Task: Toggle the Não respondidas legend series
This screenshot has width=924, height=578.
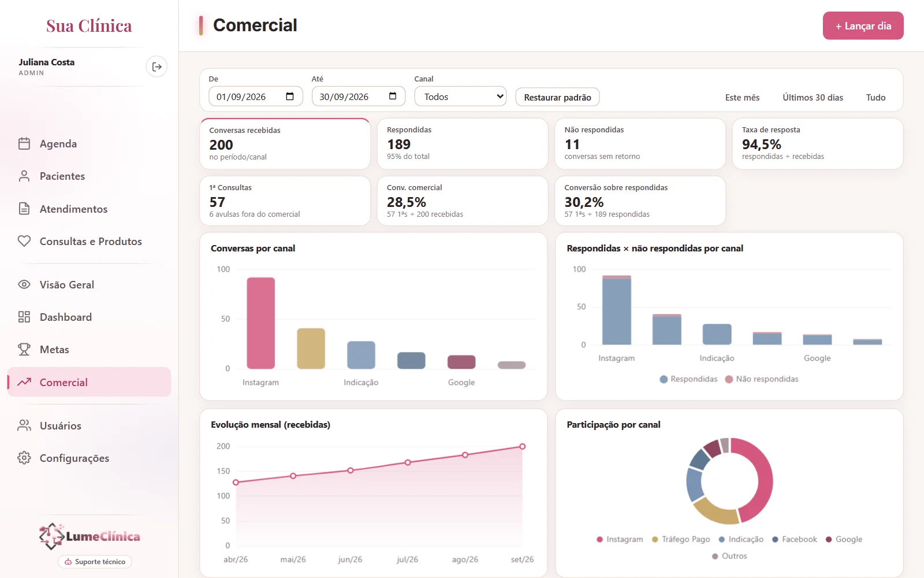Action: (x=762, y=379)
